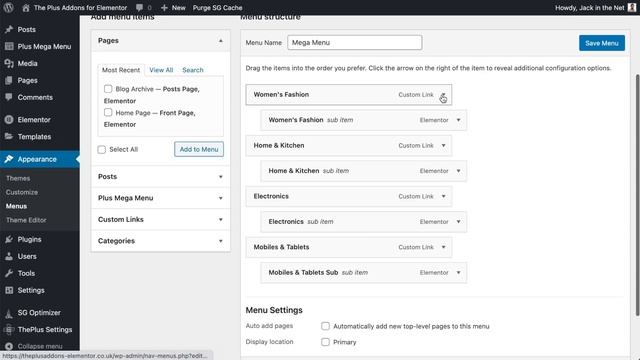Image resolution: width=640 pixels, height=360 pixels.
Task: Collapse the Pages panel arrow
Action: pos(221,41)
